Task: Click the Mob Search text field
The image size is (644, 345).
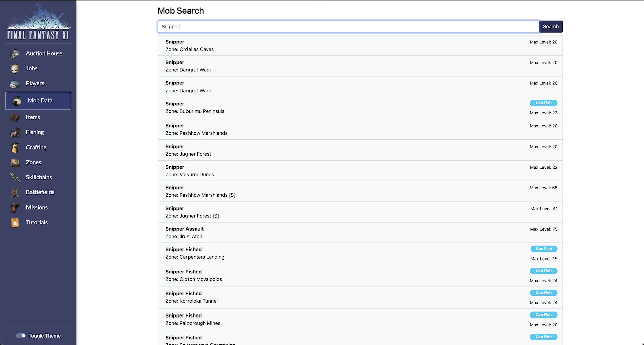Action: pyautogui.click(x=348, y=27)
